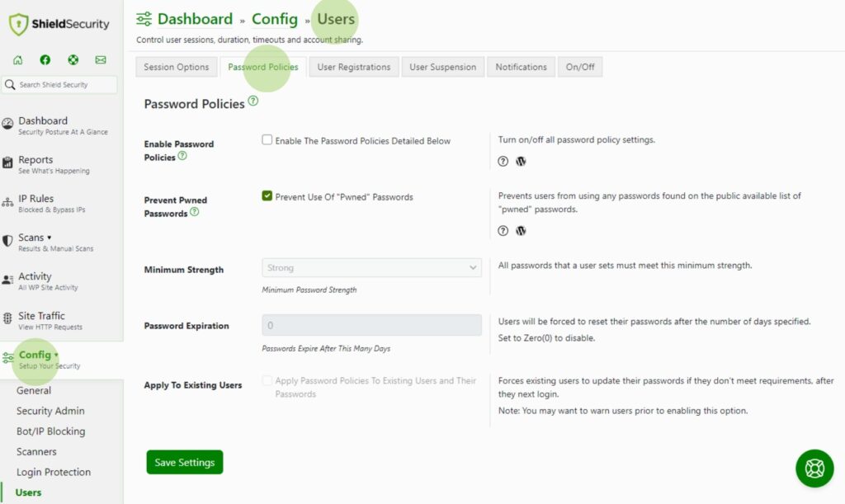The width and height of the screenshot is (845, 504).
Task: Click the WordPress icon under Enable Password Policies
Action: tap(519, 162)
